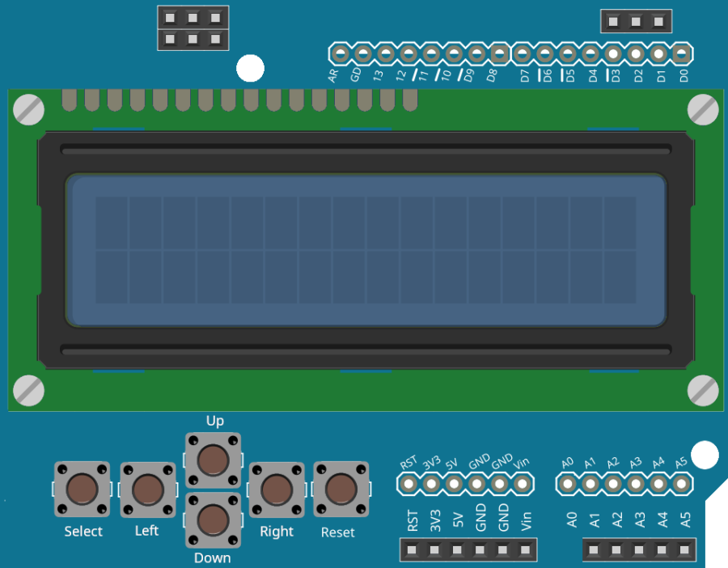
Task: Click the LCD display screen area
Action: tap(366, 250)
